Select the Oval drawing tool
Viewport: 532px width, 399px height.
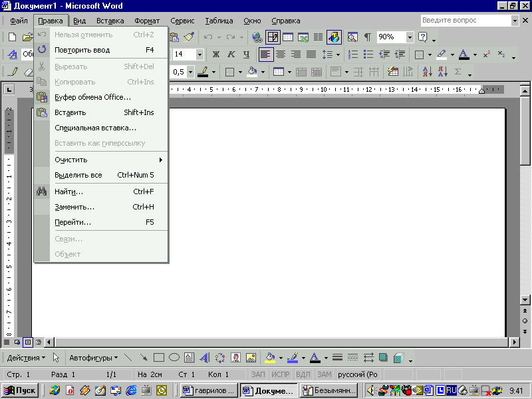[x=174, y=358]
